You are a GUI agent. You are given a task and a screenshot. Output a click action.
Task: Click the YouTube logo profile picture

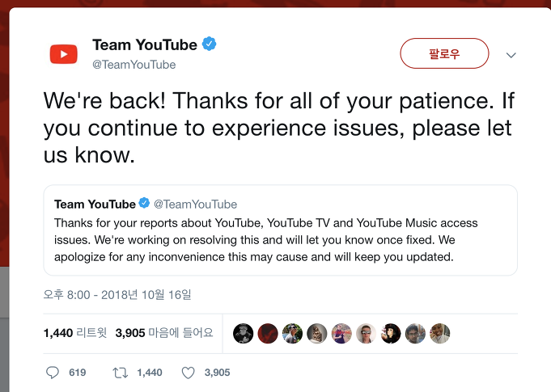click(x=64, y=54)
